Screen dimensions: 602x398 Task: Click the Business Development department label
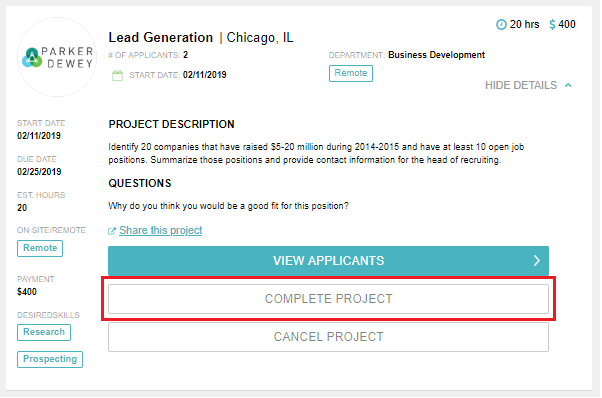click(x=437, y=55)
